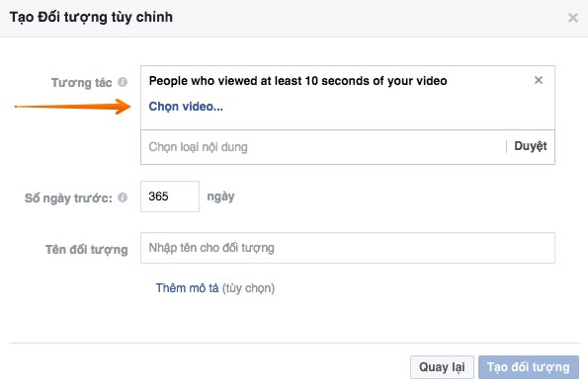Click the (tùy chọn) text after Thêm mô tả

(248, 288)
